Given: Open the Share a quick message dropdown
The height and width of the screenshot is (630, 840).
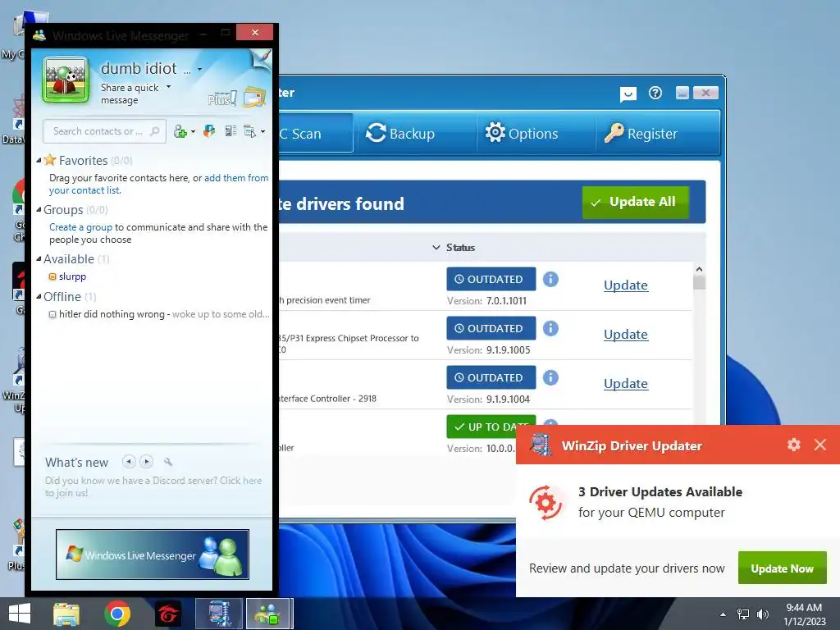Looking at the screenshot, I should [x=168, y=86].
